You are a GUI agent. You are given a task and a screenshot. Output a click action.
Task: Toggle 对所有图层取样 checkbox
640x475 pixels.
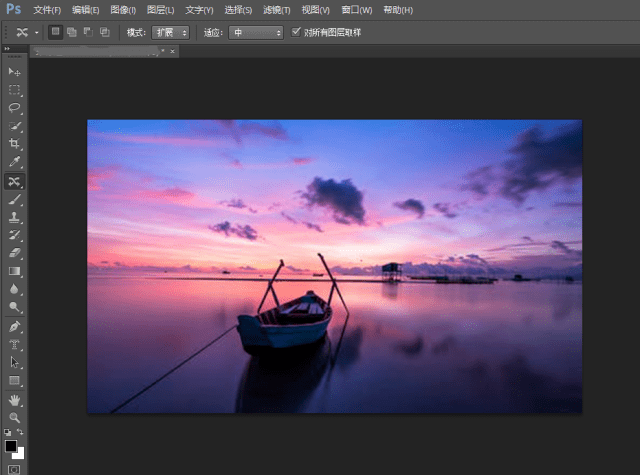click(296, 32)
